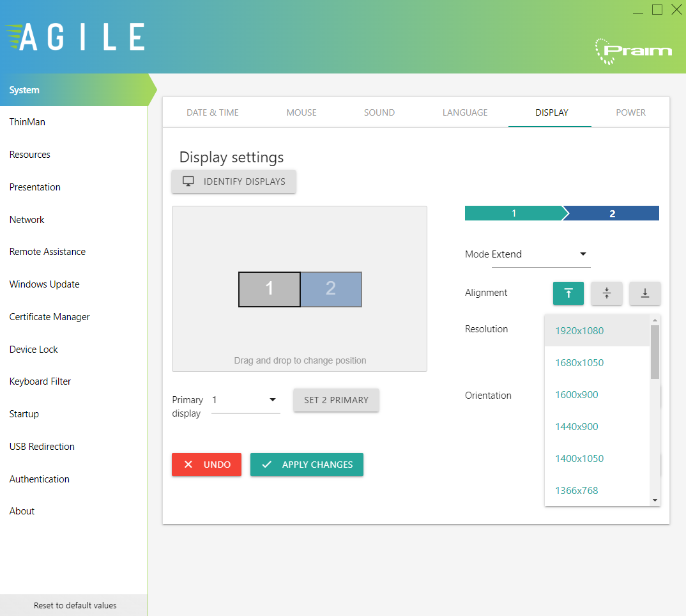
Task: Choose the 1440x900 resolution
Action: pyautogui.click(x=597, y=426)
